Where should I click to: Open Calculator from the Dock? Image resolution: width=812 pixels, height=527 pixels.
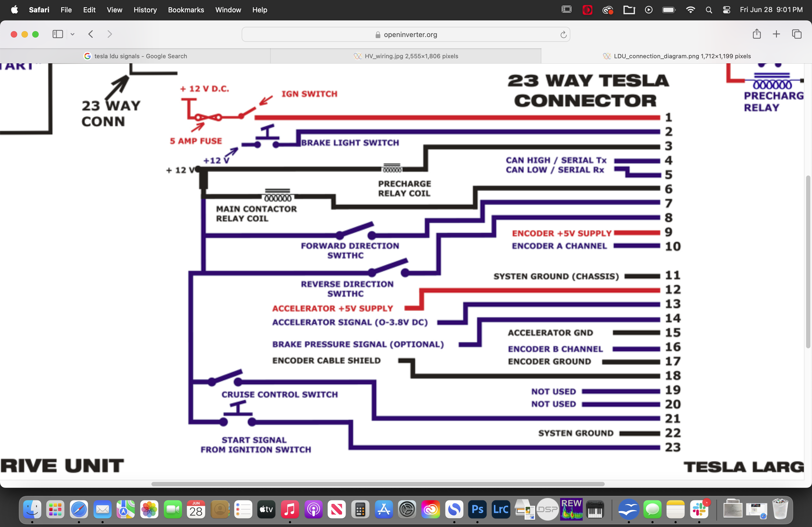coord(360,509)
